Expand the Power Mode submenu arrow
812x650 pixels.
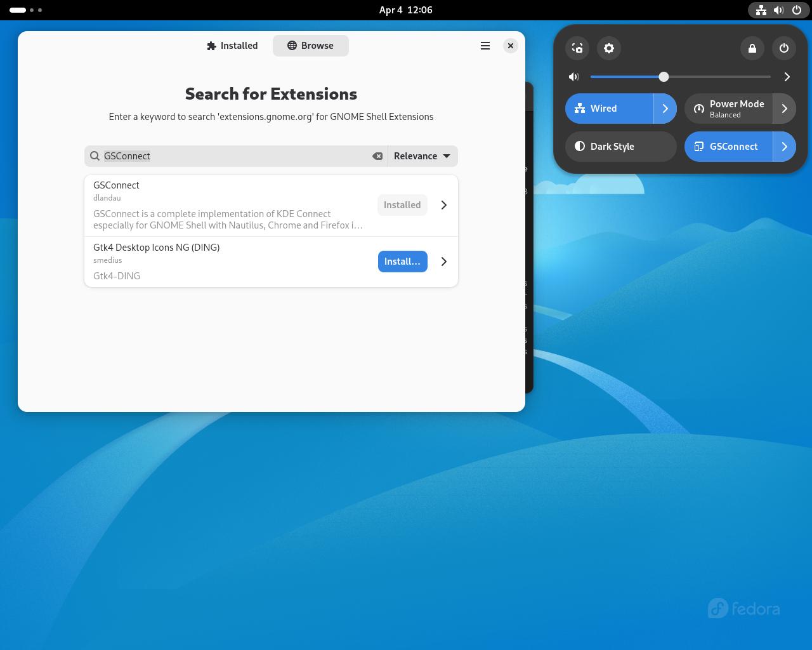click(x=785, y=109)
